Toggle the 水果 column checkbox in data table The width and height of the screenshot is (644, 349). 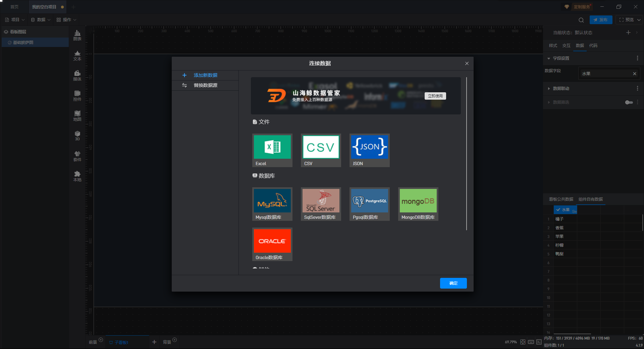coord(558,210)
